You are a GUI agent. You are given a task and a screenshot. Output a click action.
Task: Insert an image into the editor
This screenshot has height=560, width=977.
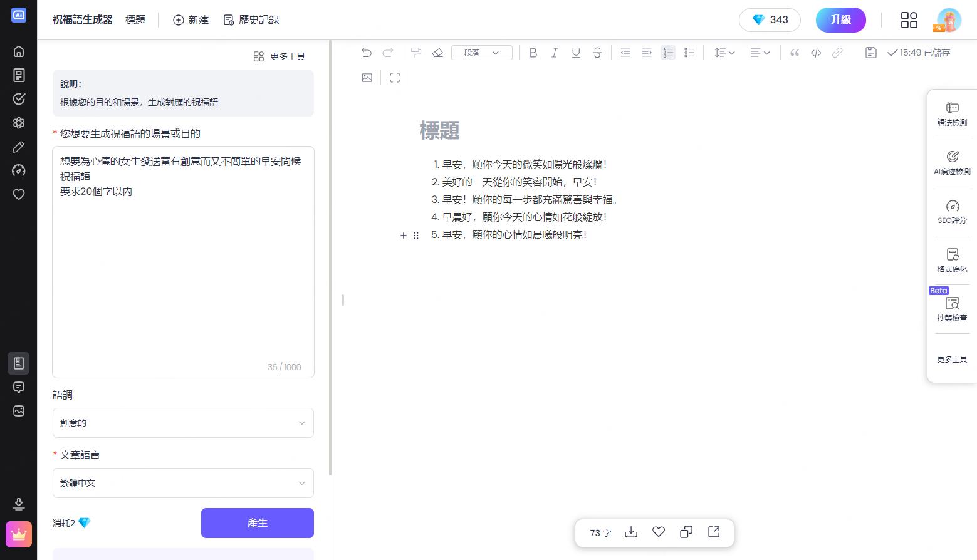tap(367, 78)
